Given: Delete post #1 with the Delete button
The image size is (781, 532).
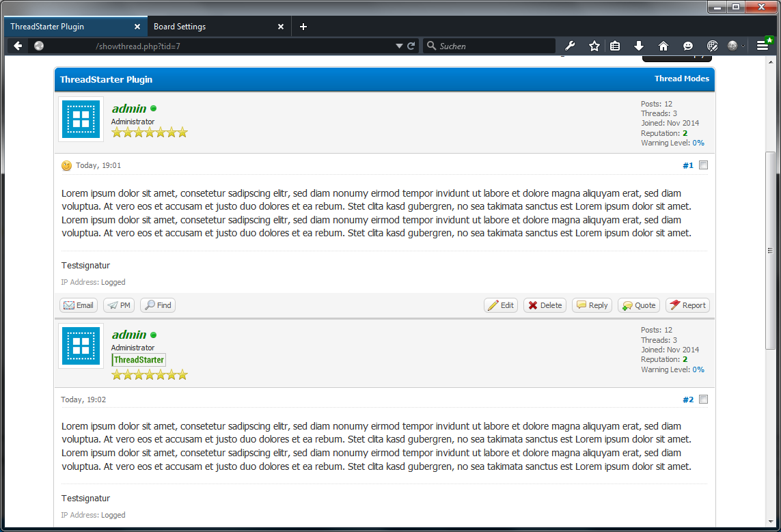Looking at the screenshot, I should click(545, 305).
